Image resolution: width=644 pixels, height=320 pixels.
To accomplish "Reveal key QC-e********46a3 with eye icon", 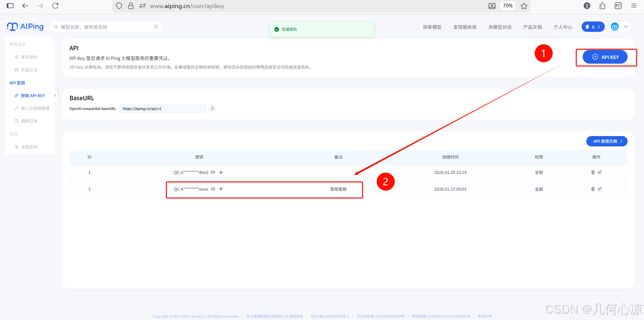I will point(213,172).
